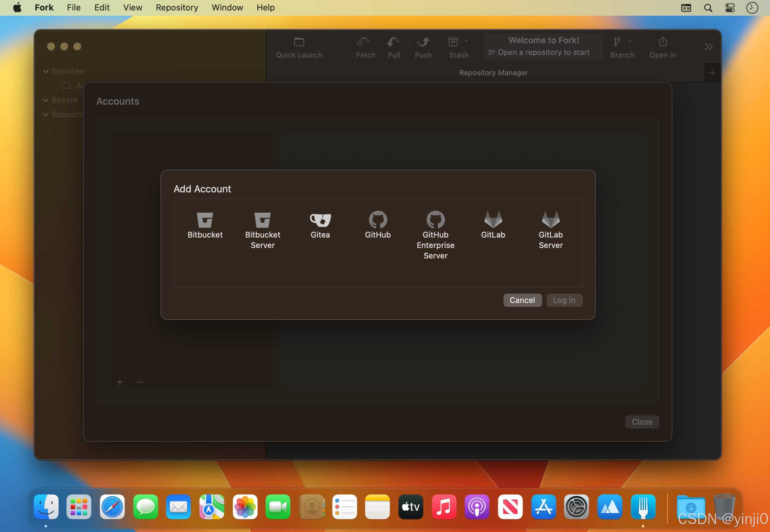770x532 pixels.
Task: Open the Window menu
Action: click(227, 7)
